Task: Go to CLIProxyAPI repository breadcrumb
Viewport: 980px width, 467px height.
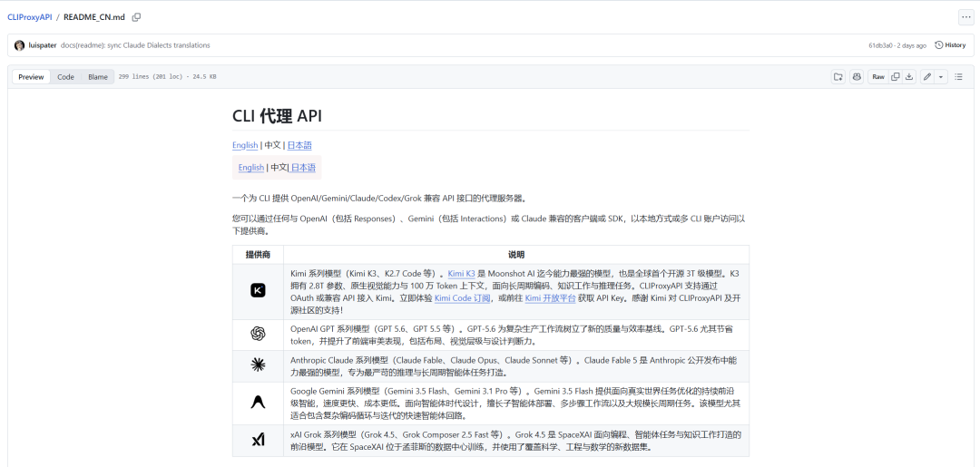Action: click(29, 17)
